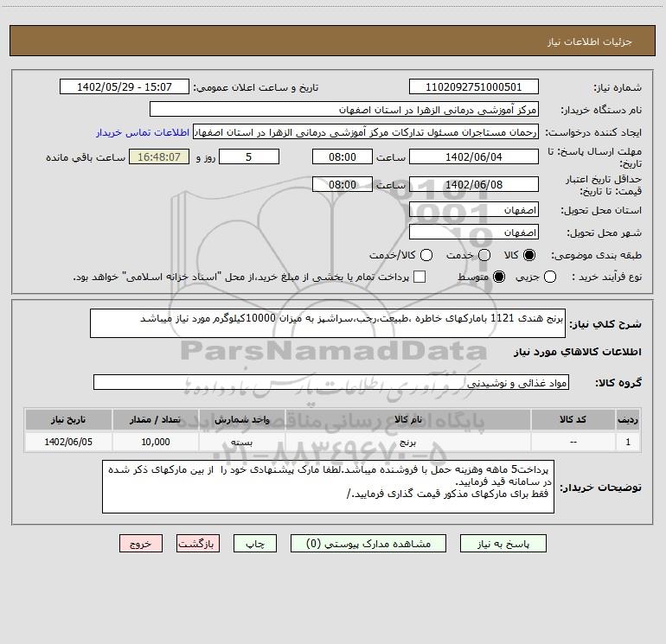Click the days remaining field showing 5

[x=249, y=156]
